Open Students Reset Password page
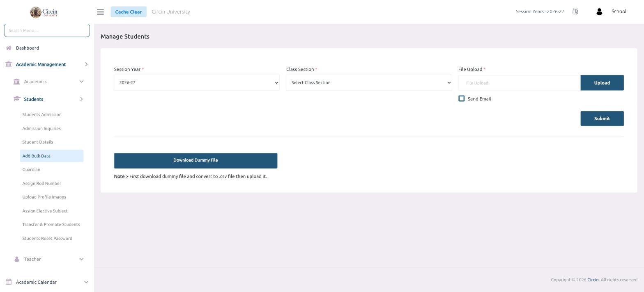The width and height of the screenshot is (644, 292). point(47,238)
